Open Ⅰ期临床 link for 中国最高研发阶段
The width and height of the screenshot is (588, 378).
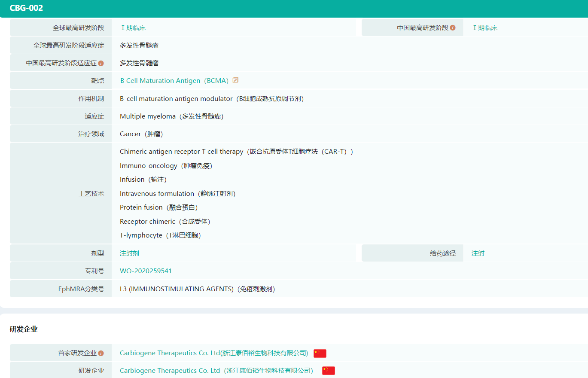pyautogui.click(x=485, y=28)
